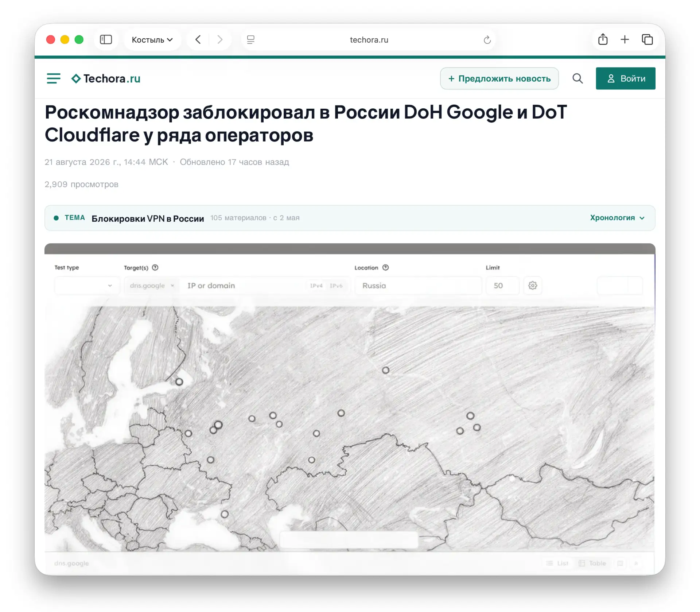Open the site search

pos(577,78)
